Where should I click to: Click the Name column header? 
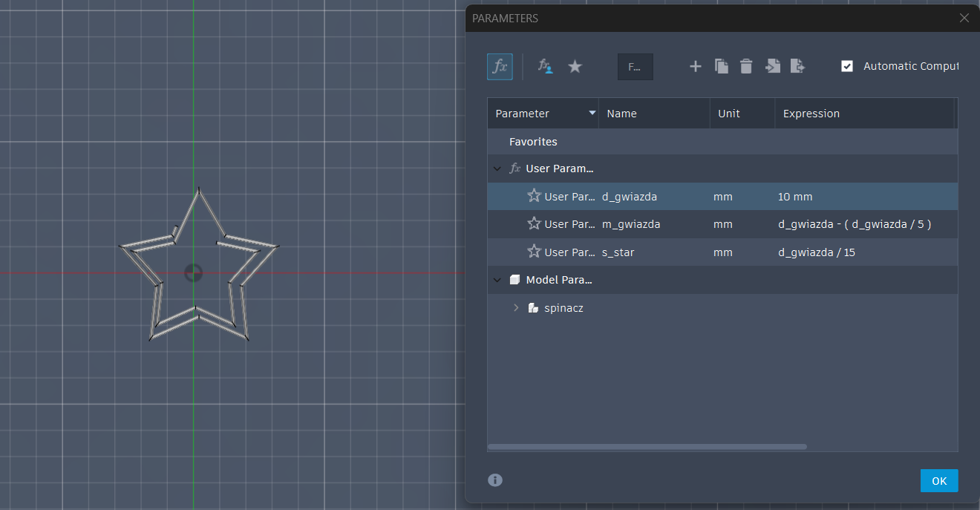(621, 114)
